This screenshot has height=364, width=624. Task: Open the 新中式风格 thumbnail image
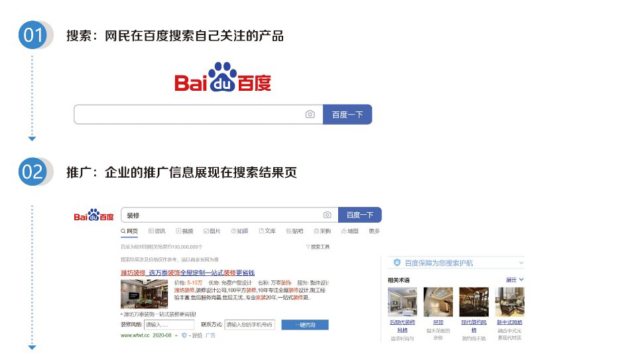509,302
